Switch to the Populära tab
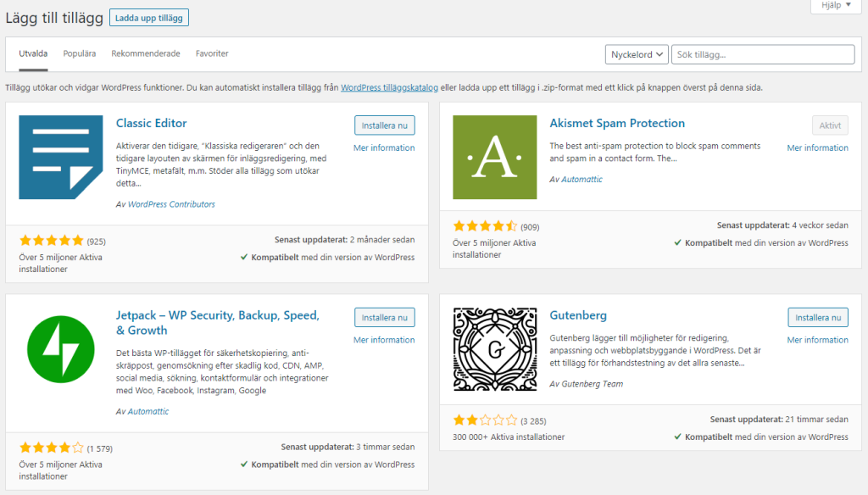868x495 pixels. (79, 53)
